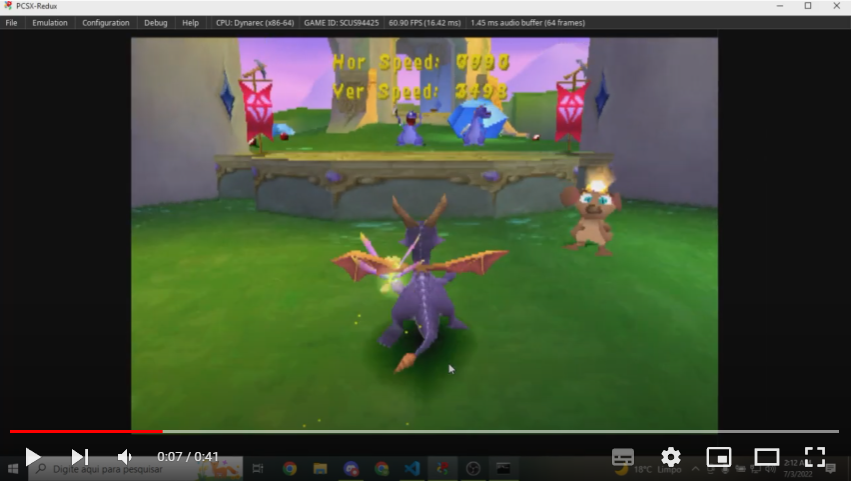Open Task View in the taskbar
This screenshot has height=481, width=851.
click(258, 469)
